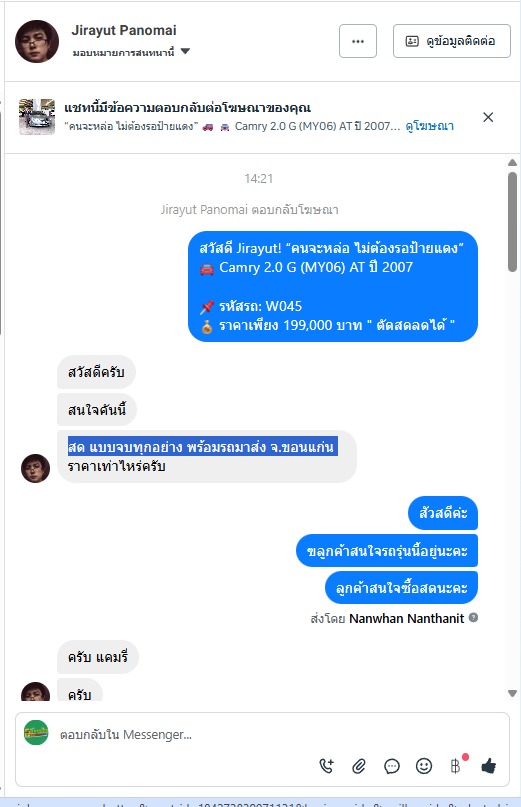Click the Jirayut Panomai name heading
521x807 pixels.
(x=124, y=30)
